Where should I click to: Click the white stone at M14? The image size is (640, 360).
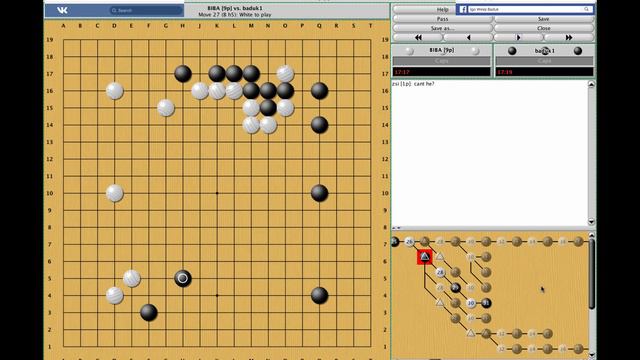[x=251, y=125]
